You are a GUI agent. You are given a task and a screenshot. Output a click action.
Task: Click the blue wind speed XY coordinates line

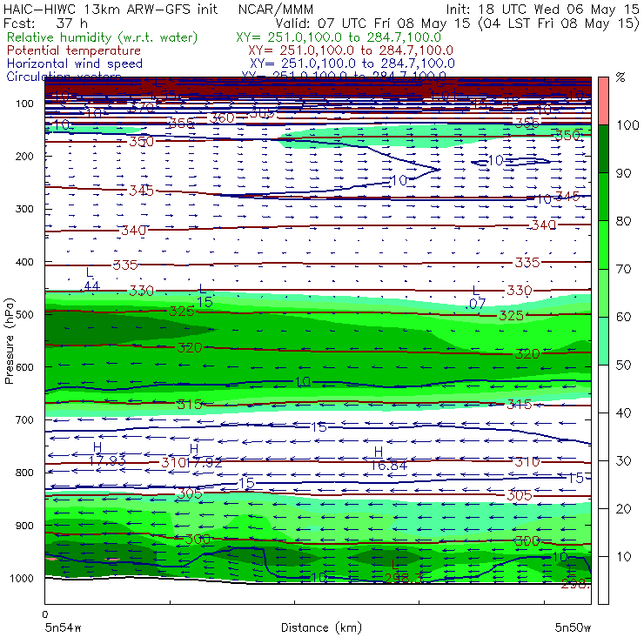tap(352, 64)
